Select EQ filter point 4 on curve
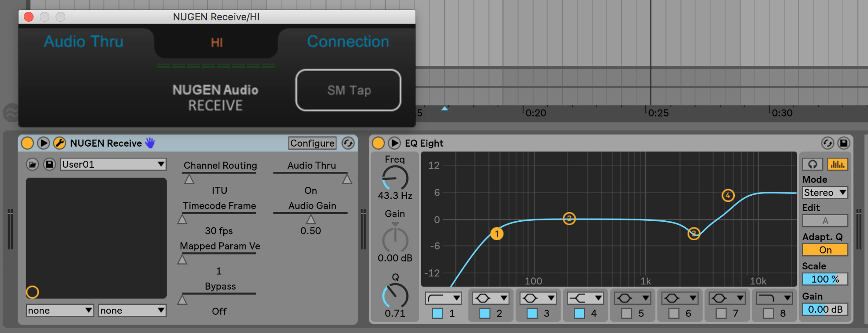The image size is (868, 333). coord(728,195)
